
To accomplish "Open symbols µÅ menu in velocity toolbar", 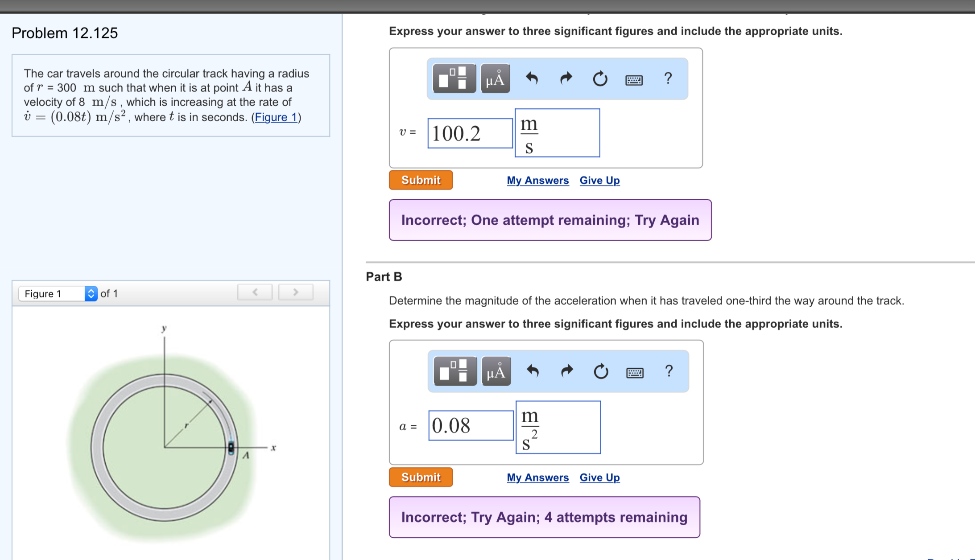I will (495, 79).
